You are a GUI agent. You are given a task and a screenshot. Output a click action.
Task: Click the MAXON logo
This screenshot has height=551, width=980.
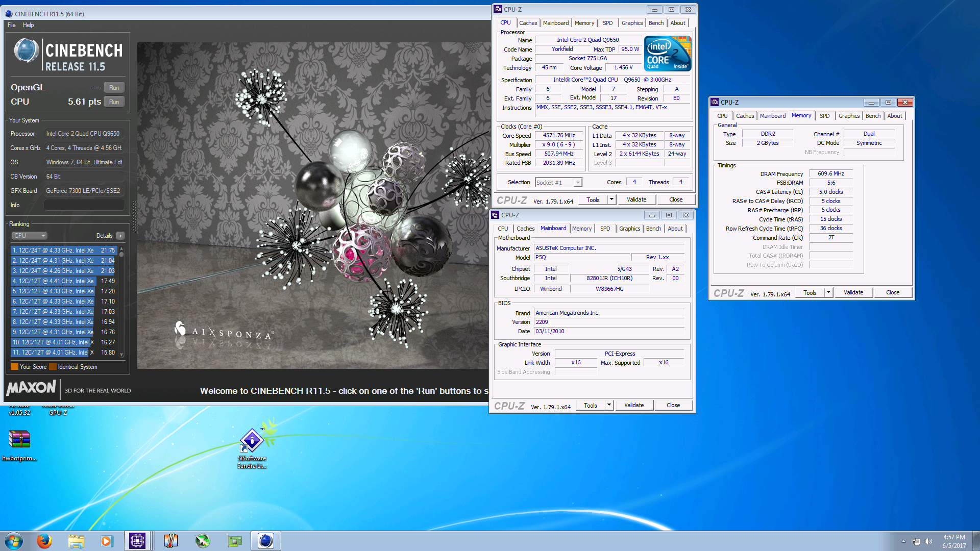(x=31, y=388)
